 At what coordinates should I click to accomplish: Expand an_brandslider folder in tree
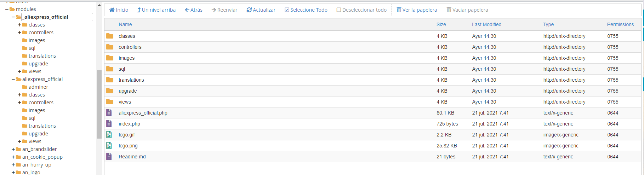click(13, 149)
